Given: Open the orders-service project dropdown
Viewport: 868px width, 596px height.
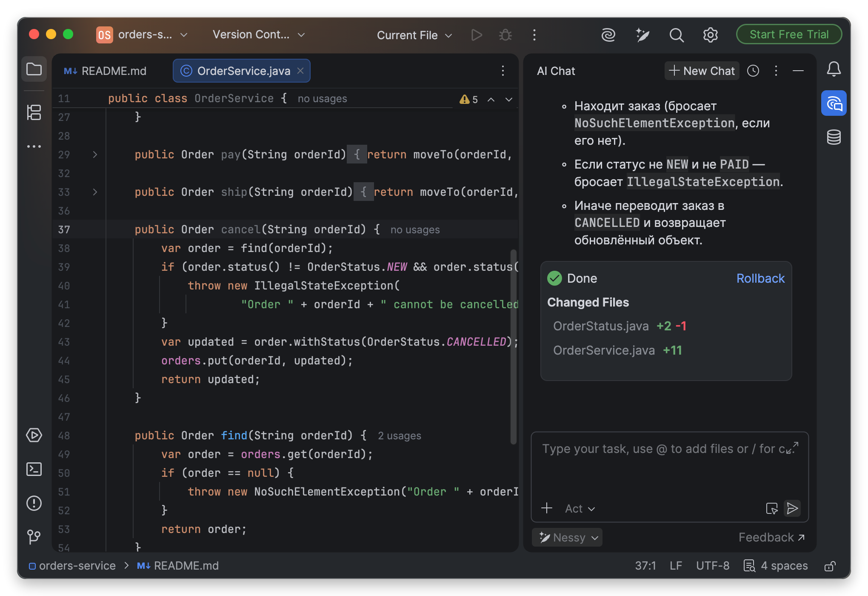Looking at the screenshot, I should pos(142,35).
